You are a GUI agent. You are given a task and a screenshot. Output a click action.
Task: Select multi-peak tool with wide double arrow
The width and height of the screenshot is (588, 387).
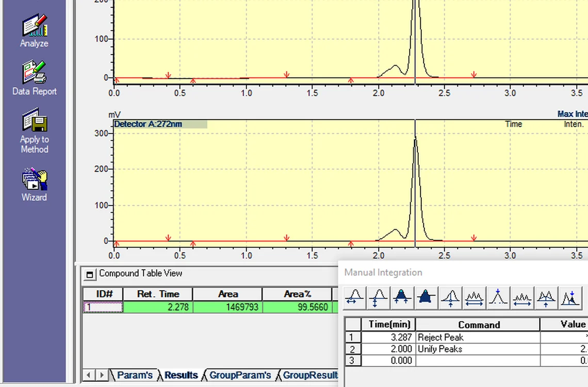(x=474, y=298)
